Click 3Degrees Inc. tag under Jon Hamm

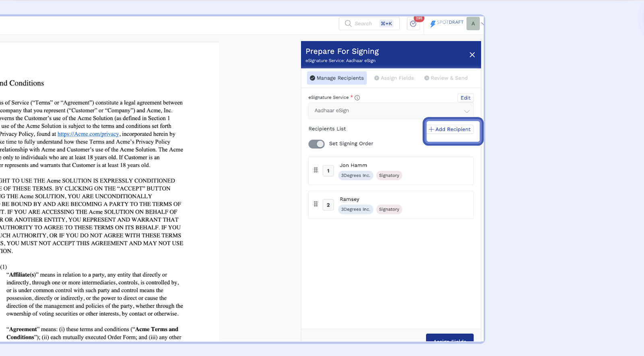(356, 176)
